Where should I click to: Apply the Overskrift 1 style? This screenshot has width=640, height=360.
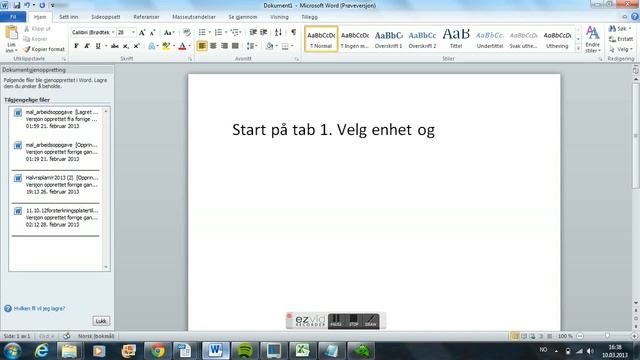(389, 39)
